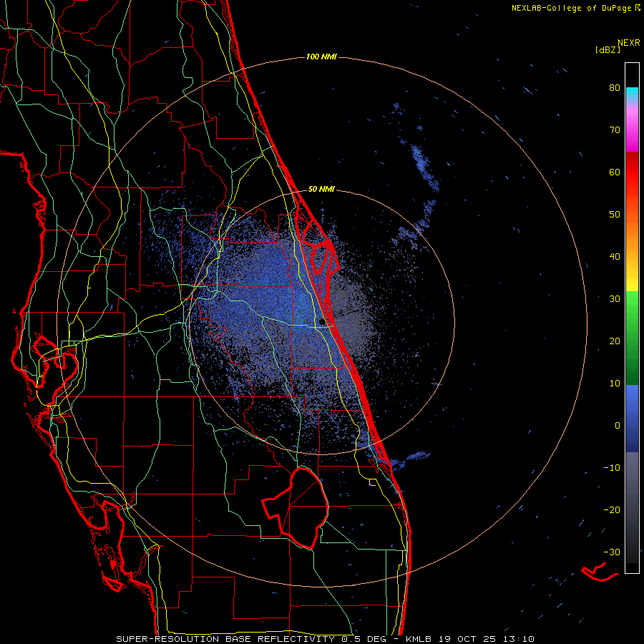The width and height of the screenshot is (644, 644).
Task: Click the 70 value on the dBZ scale
Action: coord(615,130)
